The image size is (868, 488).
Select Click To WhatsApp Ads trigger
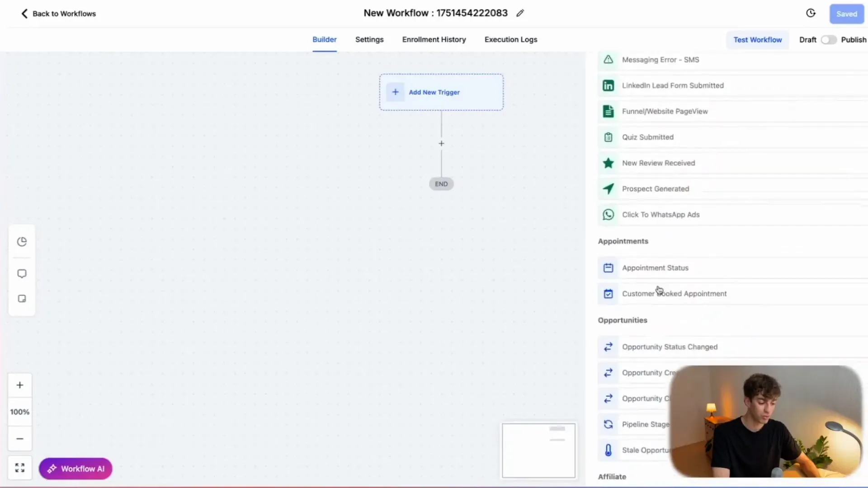(733, 215)
